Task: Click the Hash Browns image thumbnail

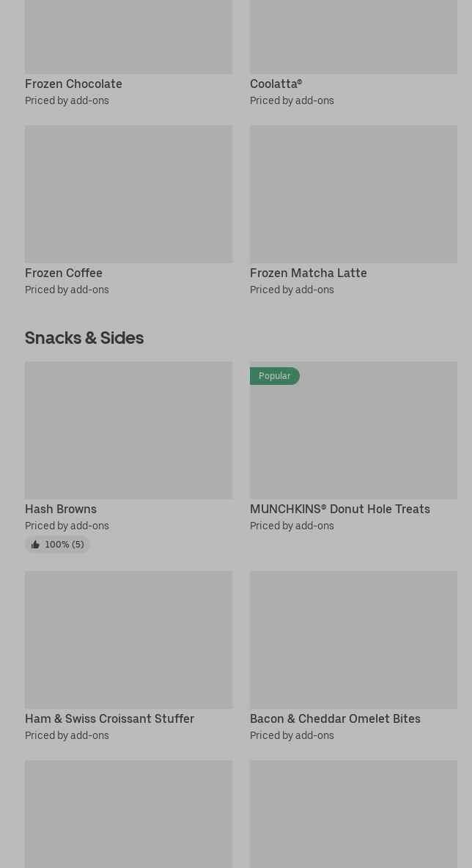Action: (128, 430)
